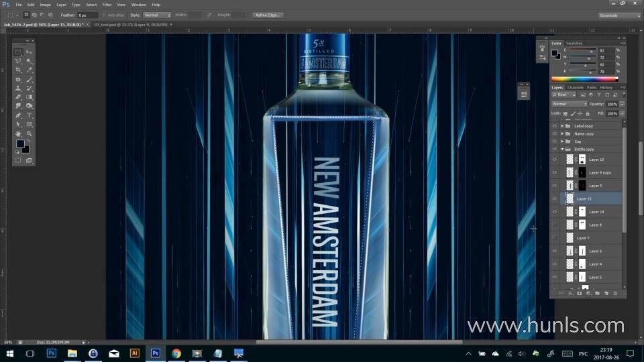Click toolbox foreground color swatch

[20, 143]
